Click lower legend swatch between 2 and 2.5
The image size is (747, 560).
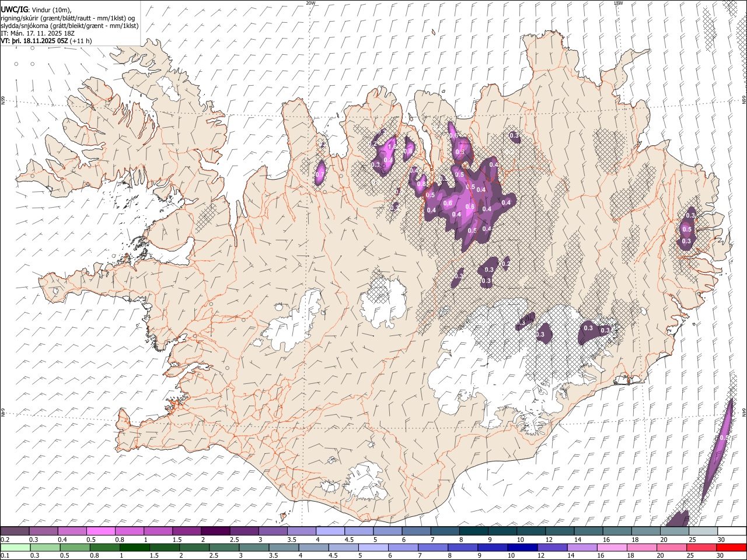point(194,547)
